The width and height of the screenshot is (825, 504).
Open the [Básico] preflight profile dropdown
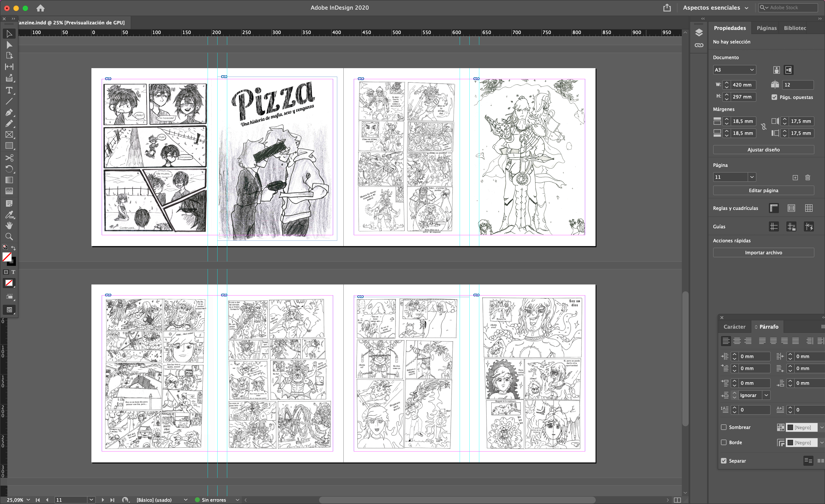(x=186, y=500)
